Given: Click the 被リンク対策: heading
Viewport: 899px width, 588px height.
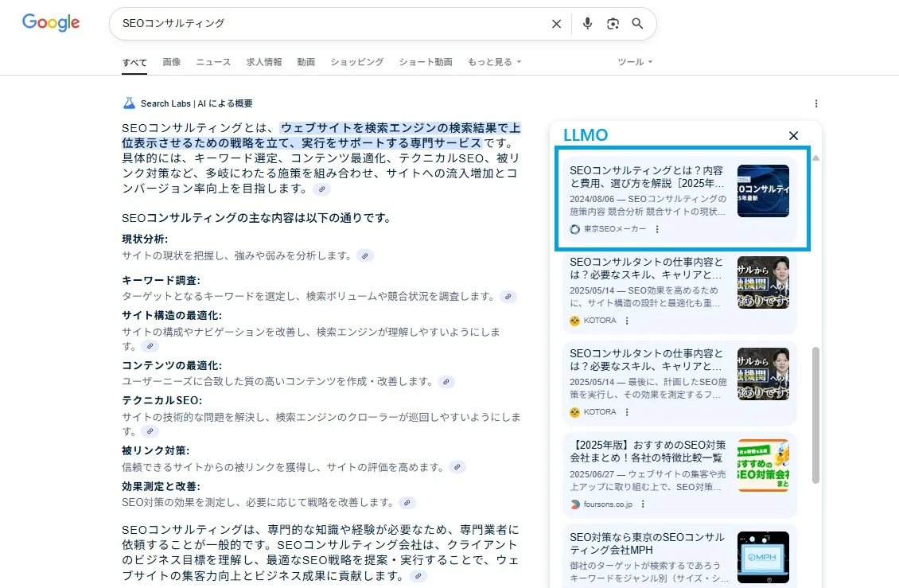Looking at the screenshot, I should point(156,451).
